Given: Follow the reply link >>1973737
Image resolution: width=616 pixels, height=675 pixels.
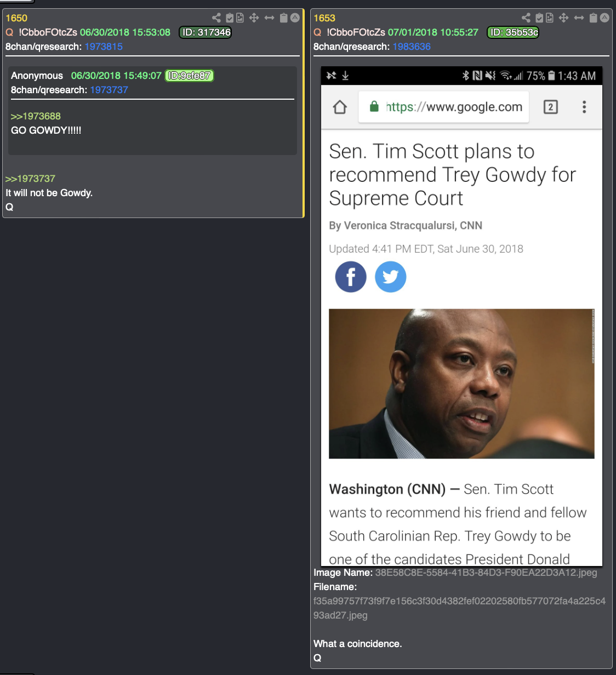Looking at the screenshot, I should 30,179.
